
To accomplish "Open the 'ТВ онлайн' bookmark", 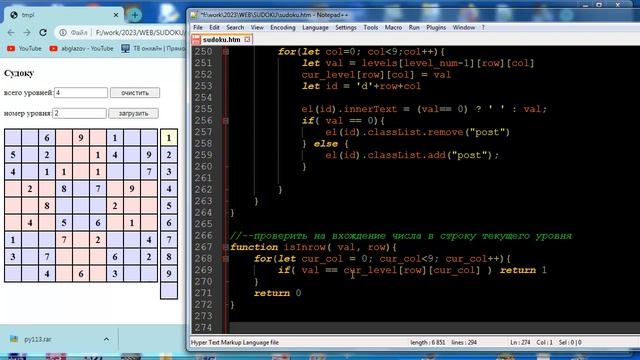I will (x=153, y=49).
